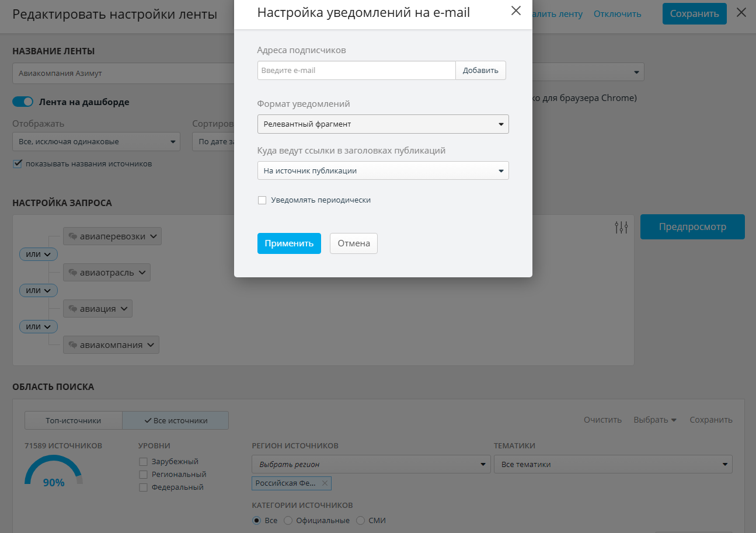Screen dimensions: 756x533
Task: Toggle Лента на дашборде switch
Action: pyautogui.click(x=23, y=102)
